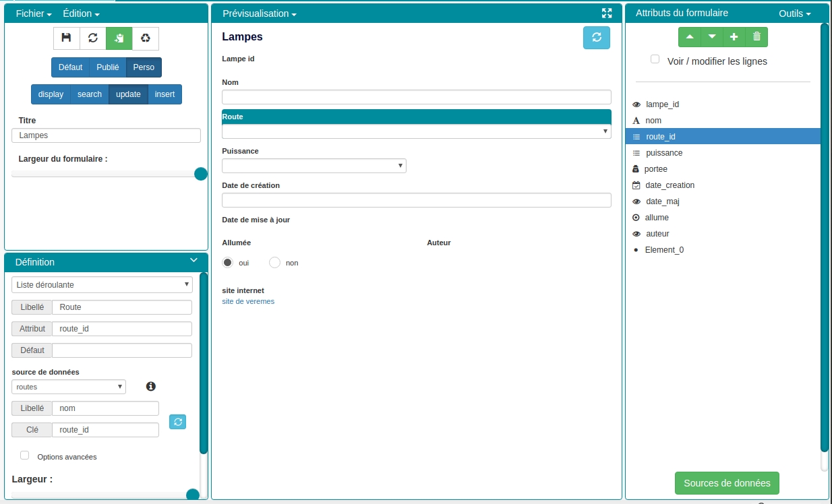Viewport: 832px width, 504px height.
Task: Refresh data source fields with the small blue button
Action: coord(177,422)
